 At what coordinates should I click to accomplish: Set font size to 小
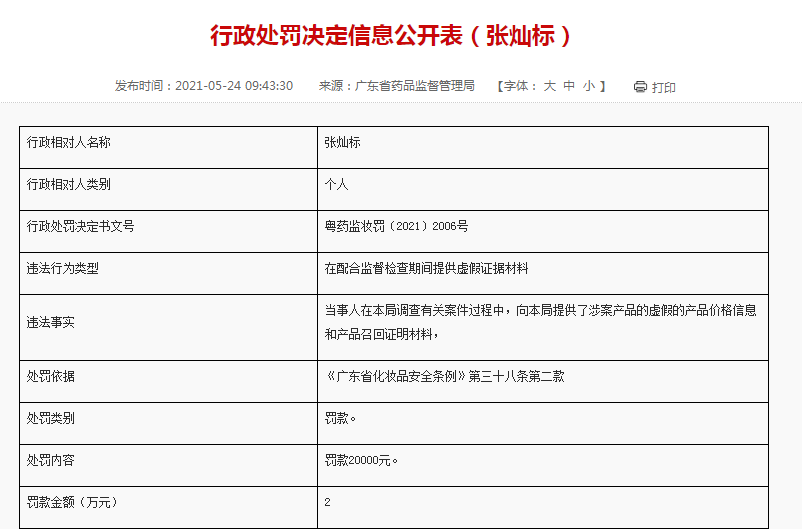[x=589, y=86]
